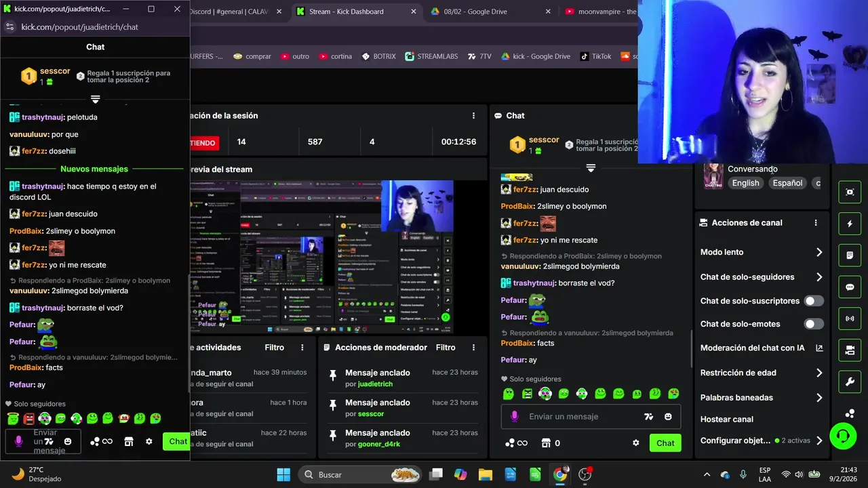Image resolution: width=868 pixels, height=488 pixels.
Task: Open site info icon in popout address bar
Action: pyautogui.click(x=9, y=27)
